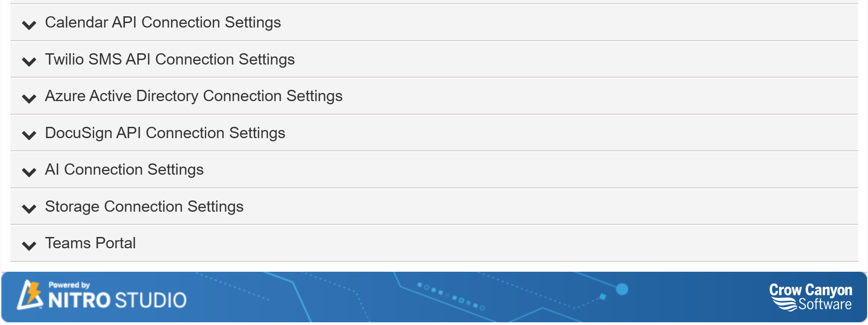
Task: Expand the Teams Portal chevron
Action: coord(29,246)
